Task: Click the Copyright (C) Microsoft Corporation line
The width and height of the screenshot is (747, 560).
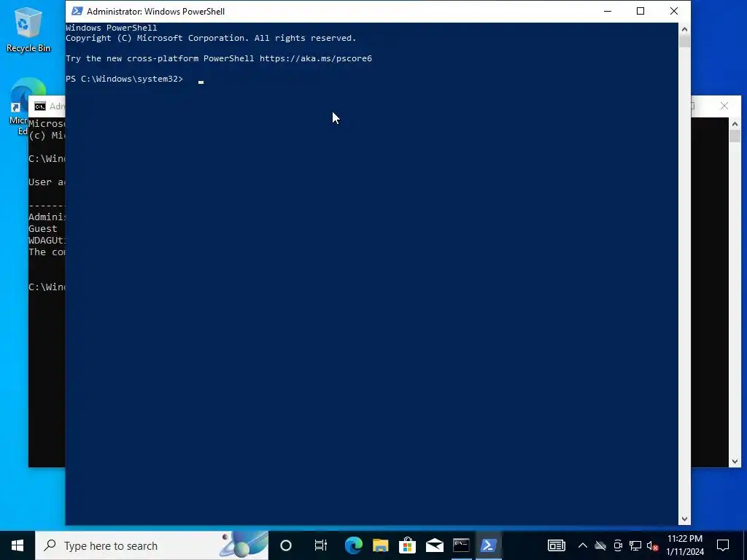Action: [211, 38]
